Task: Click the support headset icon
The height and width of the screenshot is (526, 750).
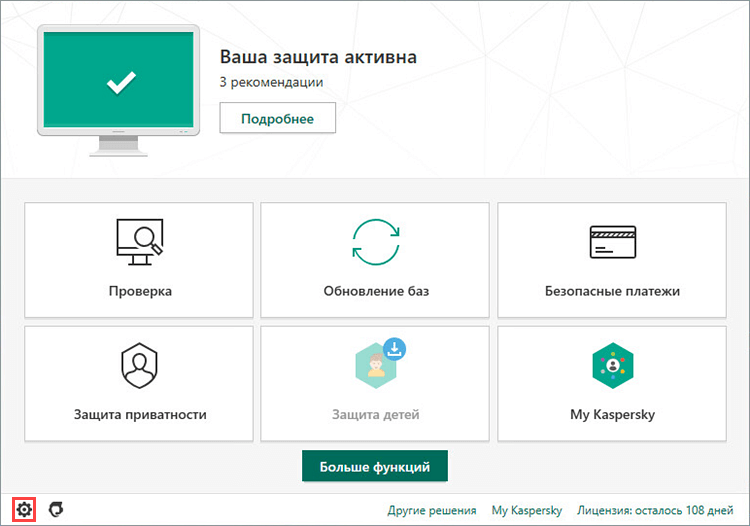Action: coord(56,509)
